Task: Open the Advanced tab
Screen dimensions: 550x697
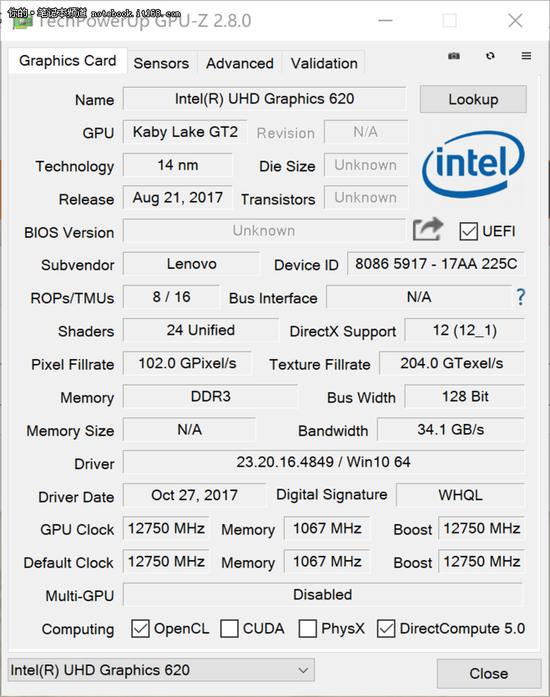Action: (x=240, y=63)
